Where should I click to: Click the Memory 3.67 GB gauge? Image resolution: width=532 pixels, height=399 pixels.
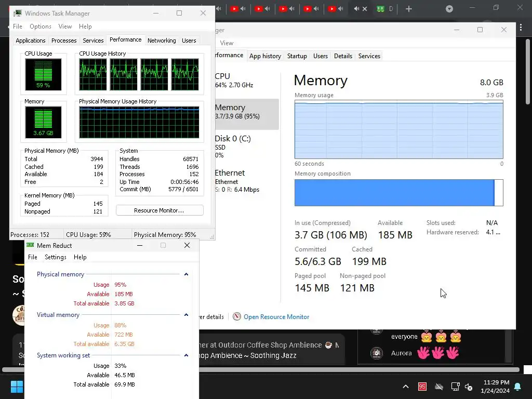43,122
